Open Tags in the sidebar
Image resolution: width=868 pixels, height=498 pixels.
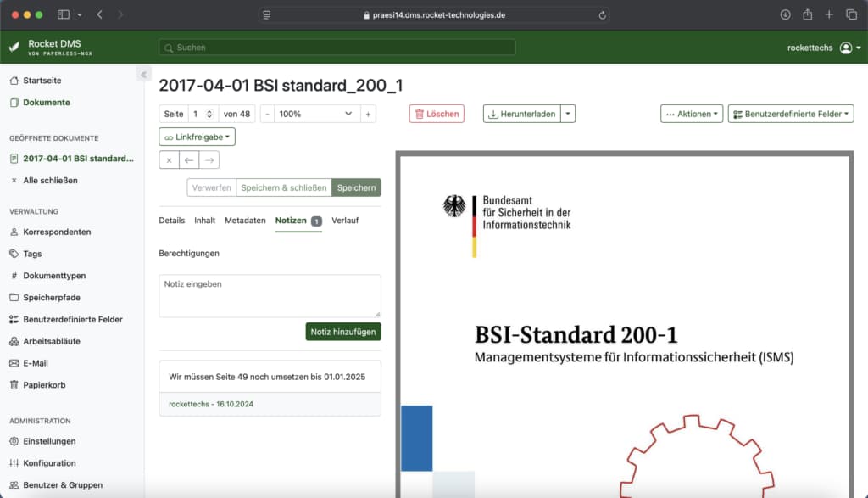(x=25, y=254)
